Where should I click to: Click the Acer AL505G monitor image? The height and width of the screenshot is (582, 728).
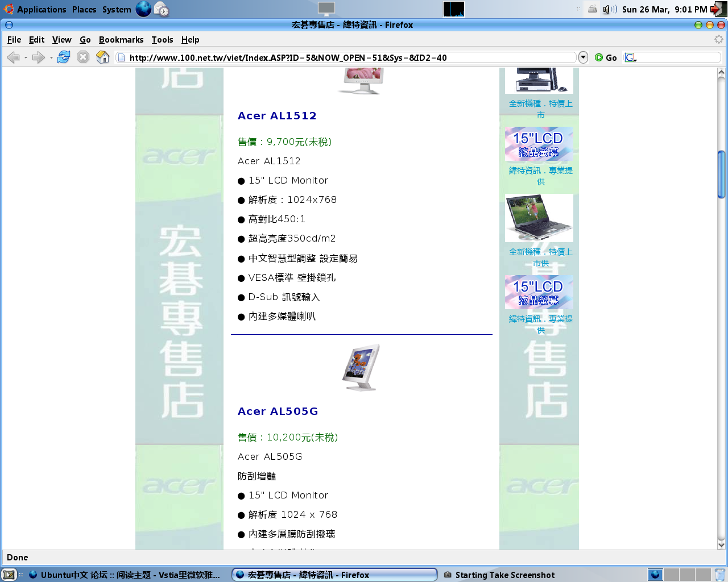361,368
